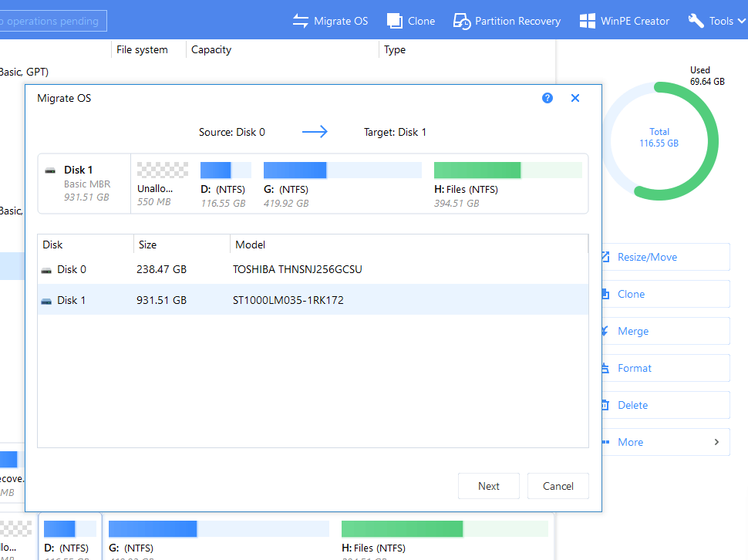Click the Model column header
The height and width of the screenshot is (560, 748).
coord(250,245)
